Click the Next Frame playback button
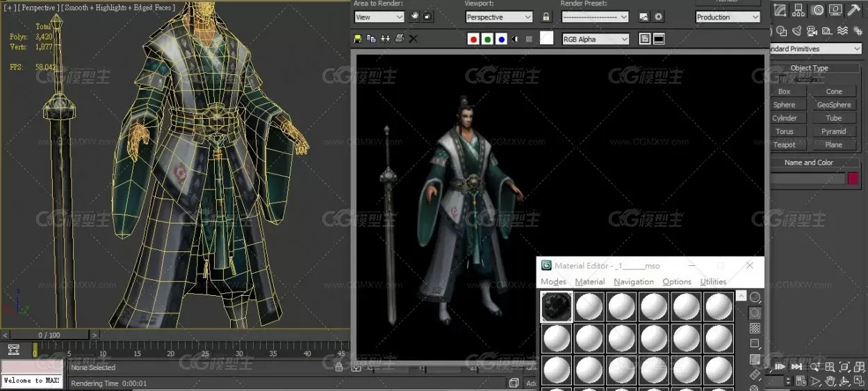The width and height of the screenshot is (868, 391). [780, 367]
